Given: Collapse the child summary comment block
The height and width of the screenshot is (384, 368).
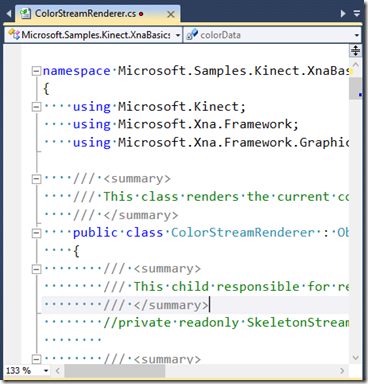Looking at the screenshot, I should [x=36, y=269].
